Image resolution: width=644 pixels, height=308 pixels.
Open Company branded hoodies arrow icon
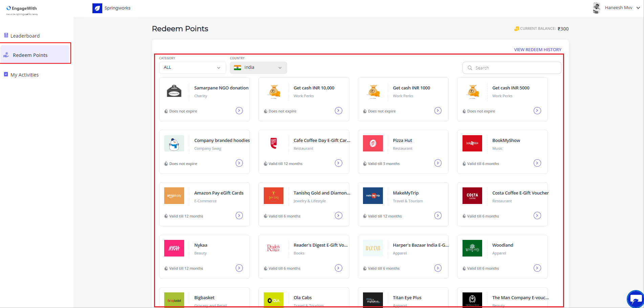click(239, 163)
